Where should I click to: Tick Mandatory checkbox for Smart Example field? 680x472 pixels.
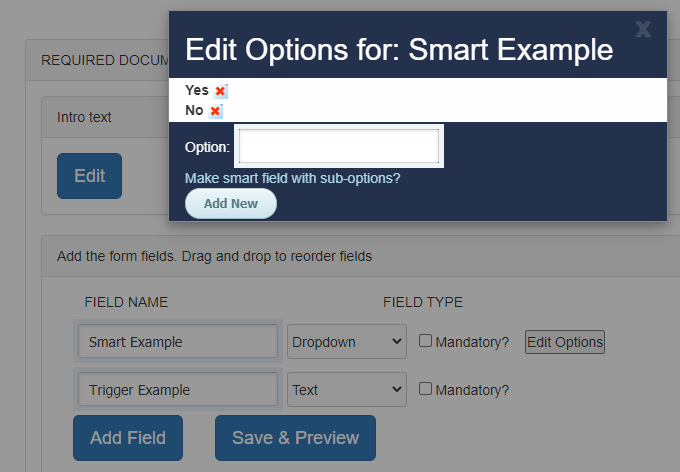click(425, 341)
